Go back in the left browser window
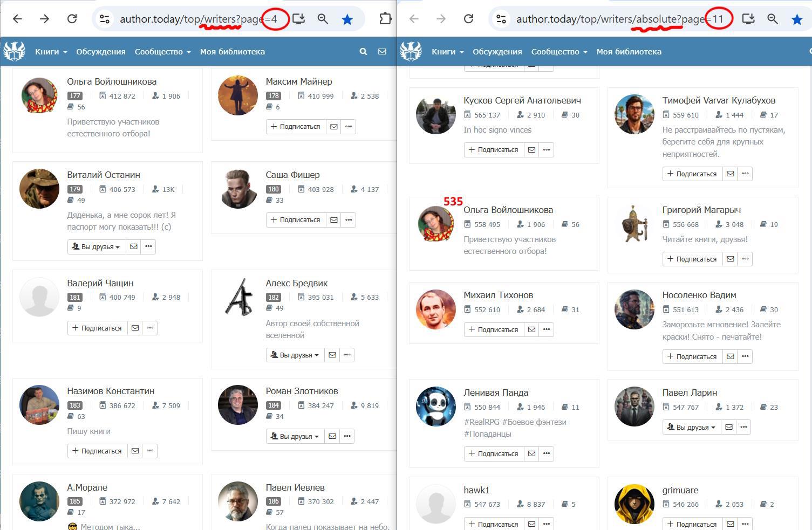Image resolution: width=812 pixels, height=530 pixels. 17,19
